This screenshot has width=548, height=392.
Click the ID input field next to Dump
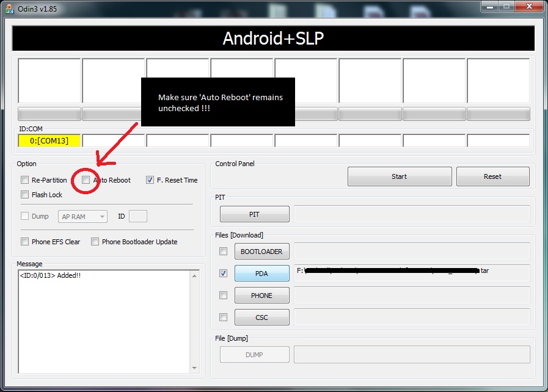coord(138,216)
